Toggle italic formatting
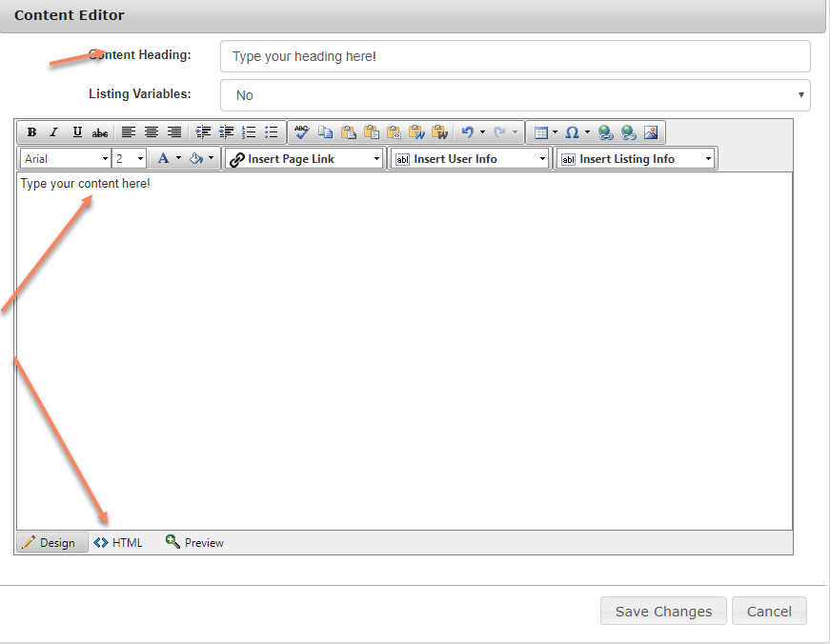 pyautogui.click(x=54, y=132)
